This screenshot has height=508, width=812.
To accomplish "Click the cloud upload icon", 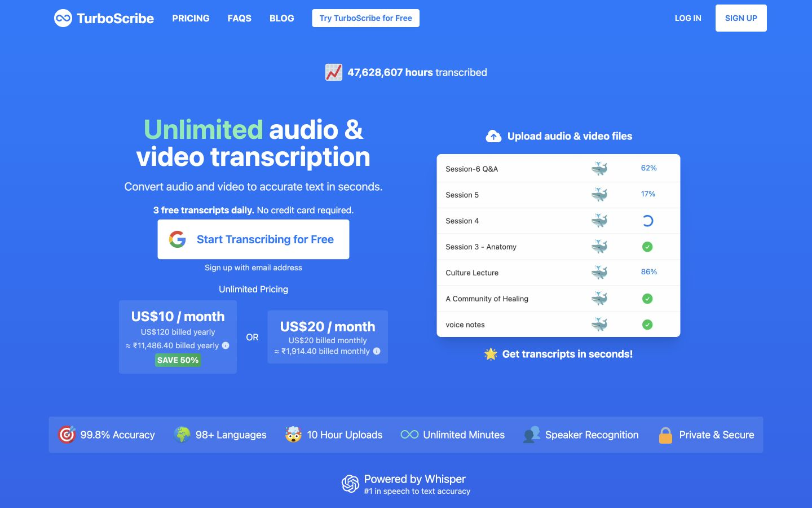I will pos(493,136).
